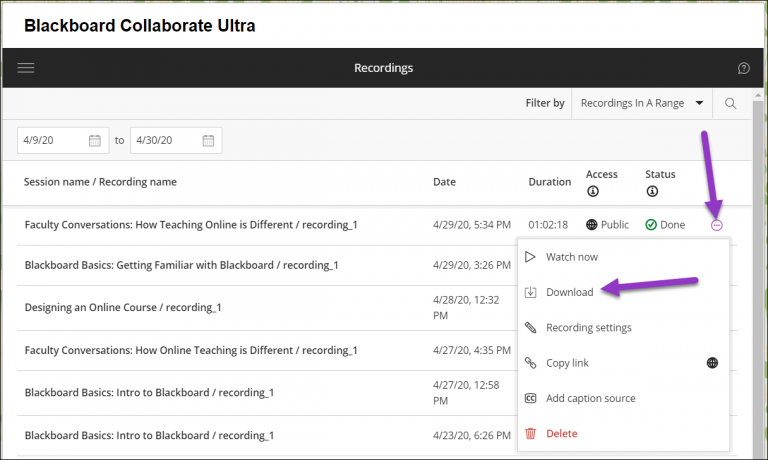Click the globe icon beside Copy link
The height and width of the screenshot is (460, 768).
tap(712, 363)
